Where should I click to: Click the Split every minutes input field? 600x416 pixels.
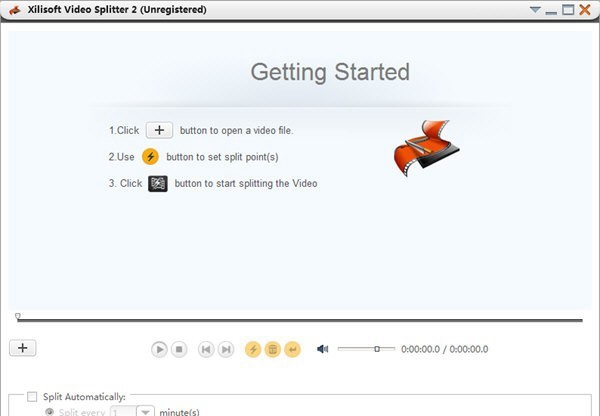[x=123, y=411]
